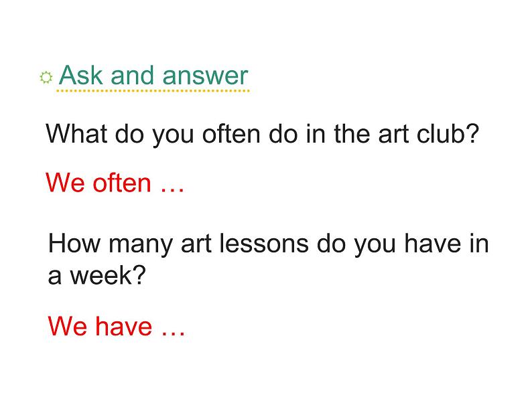Select the word 'lessons' in second question

(x=264, y=243)
